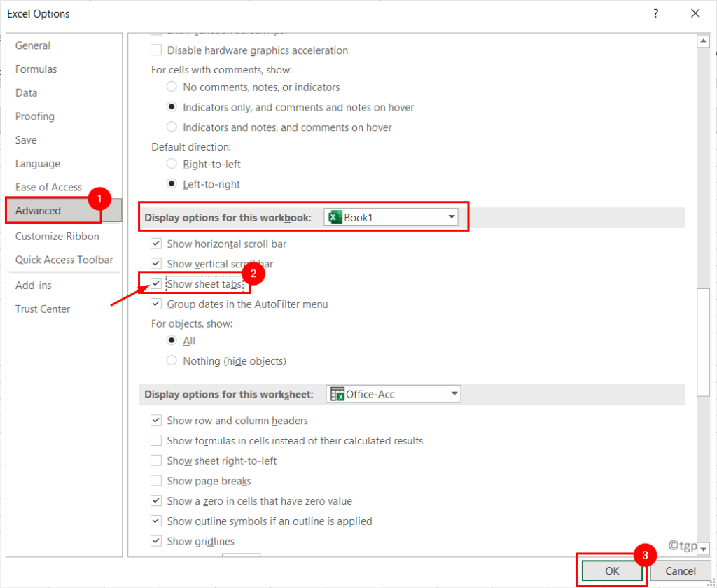The image size is (717, 588).
Task: Open the dialog Help question mark
Action: tap(655, 13)
